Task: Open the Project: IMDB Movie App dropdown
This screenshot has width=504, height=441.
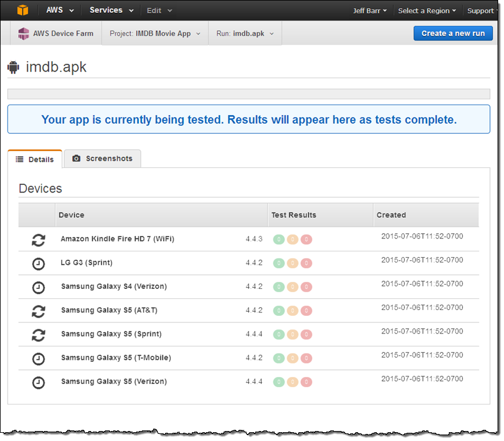Action: tap(155, 33)
